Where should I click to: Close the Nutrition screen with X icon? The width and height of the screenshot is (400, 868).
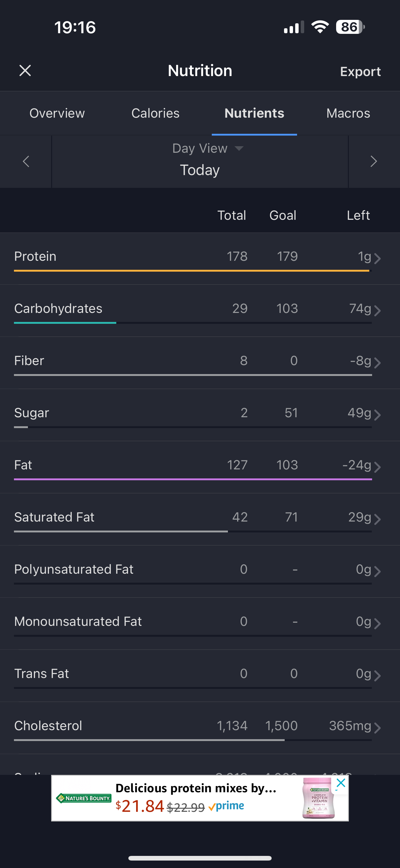[x=25, y=71]
